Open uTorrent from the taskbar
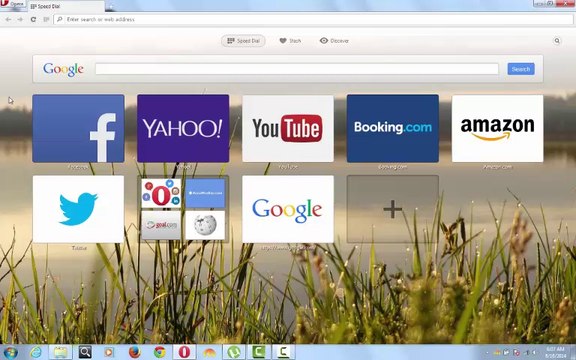Viewport: 576px width, 360px height. coord(234,352)
